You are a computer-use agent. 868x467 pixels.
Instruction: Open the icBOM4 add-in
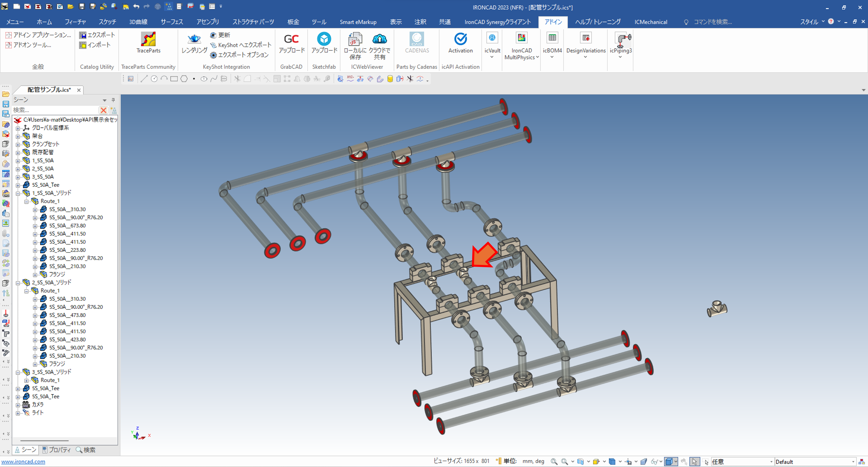pos(552,38)
